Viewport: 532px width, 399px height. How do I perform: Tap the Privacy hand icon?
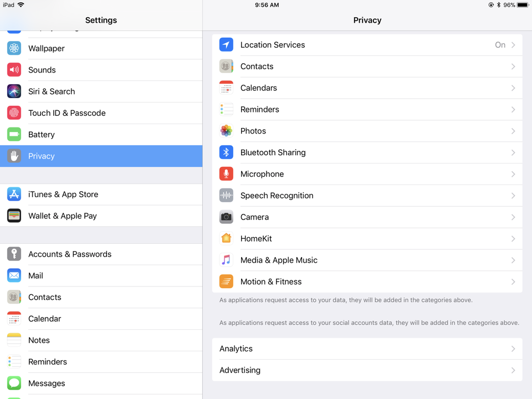click(x=14, y=156)
